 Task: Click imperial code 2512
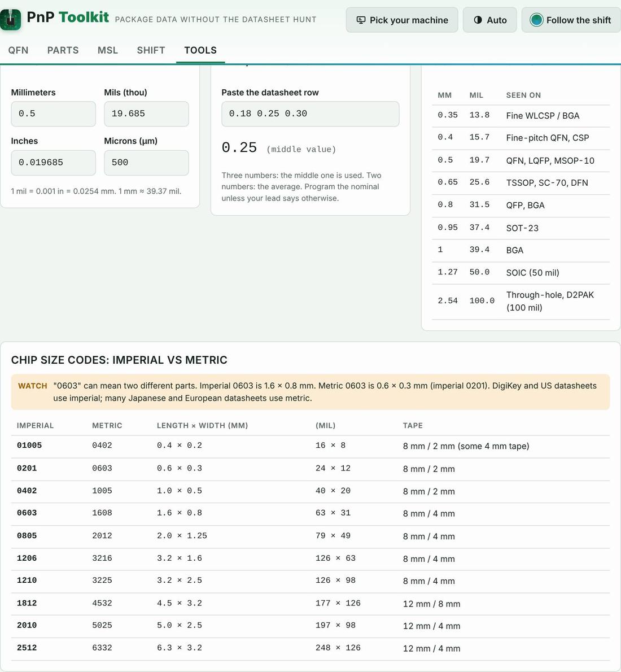pyautogui.click(x=27, y=648)
